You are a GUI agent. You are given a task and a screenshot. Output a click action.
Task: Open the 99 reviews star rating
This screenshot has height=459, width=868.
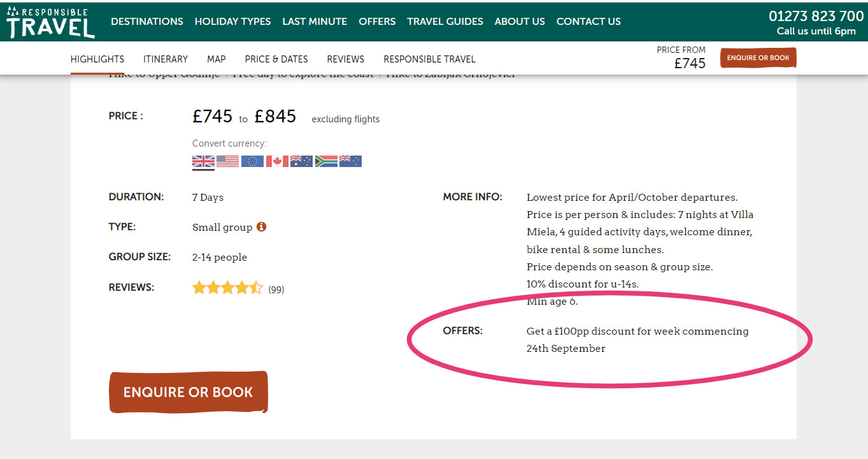pos(238,288)
